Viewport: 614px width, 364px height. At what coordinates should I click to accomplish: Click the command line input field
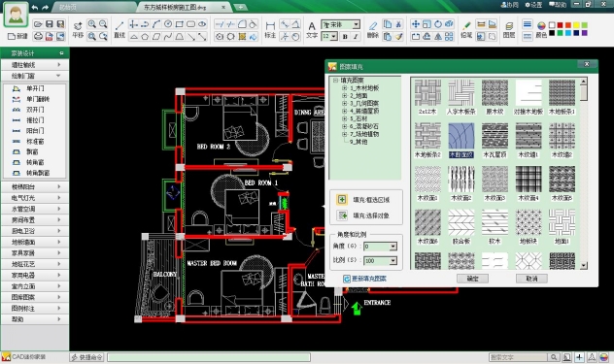point(209,357)
